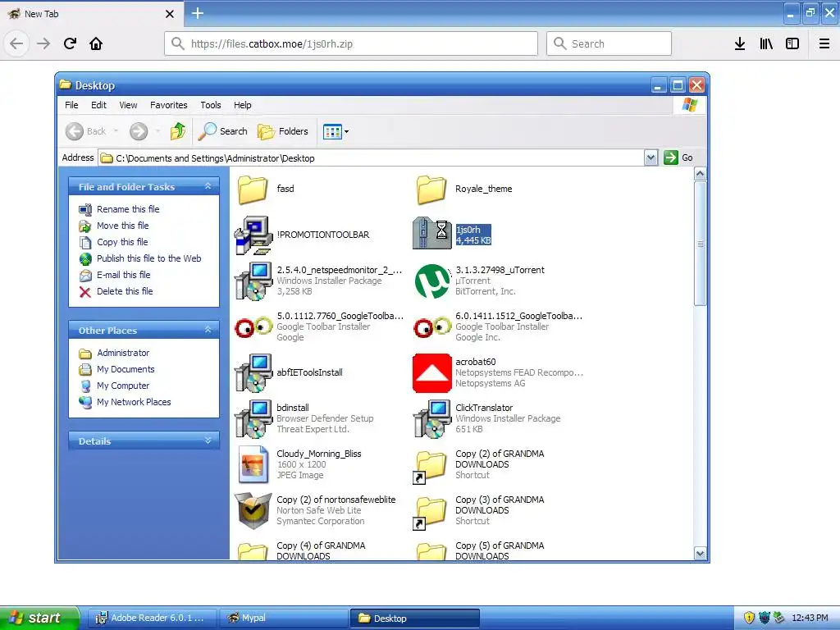Collapse the Other Places panel
The width and height of the screenshot is (840, 630).
(208, 330)
